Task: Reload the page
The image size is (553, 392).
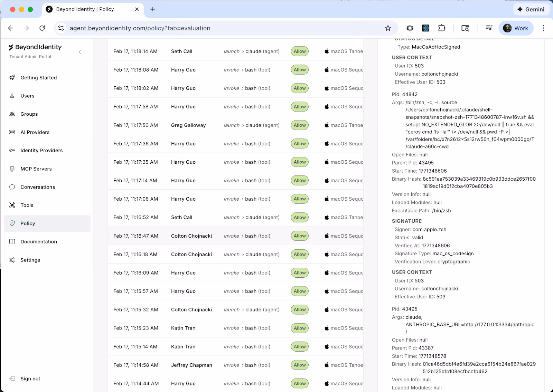Action: click(42, 28)
